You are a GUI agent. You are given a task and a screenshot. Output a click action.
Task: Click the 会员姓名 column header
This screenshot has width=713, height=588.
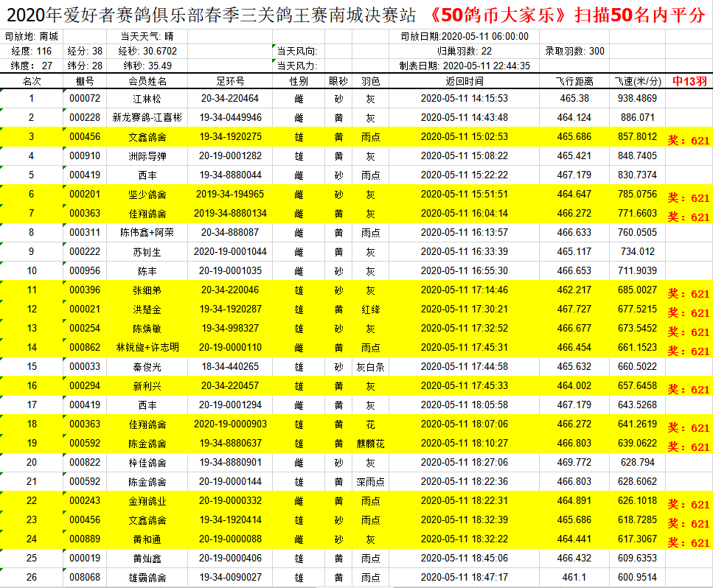147,81
